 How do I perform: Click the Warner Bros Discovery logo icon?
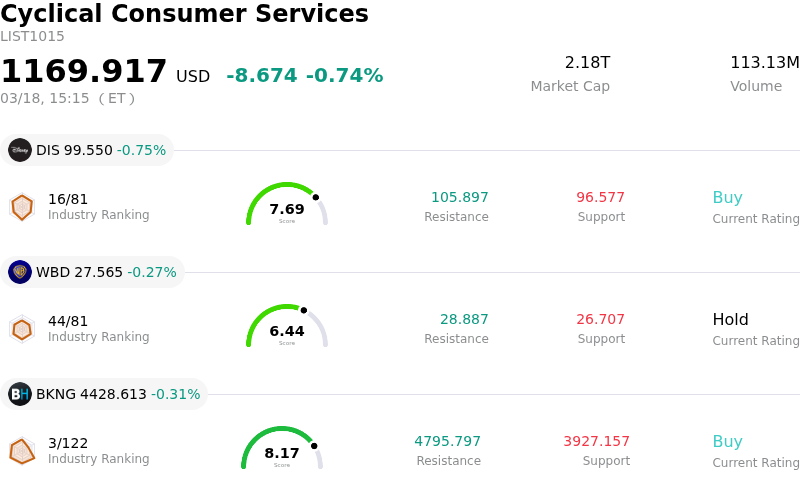20,272
